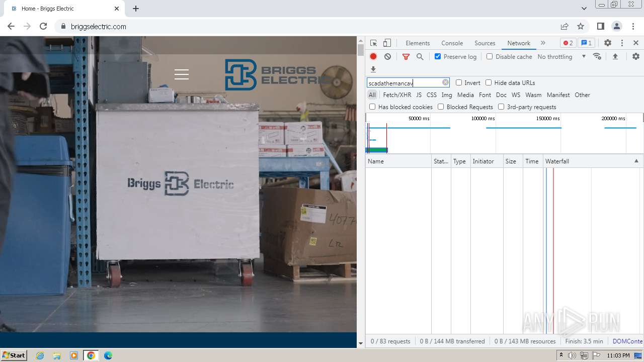Open network conditions wifi icon
Image resolution: width=644 pixels, height=362 pixels.
[x=597, y=56]
